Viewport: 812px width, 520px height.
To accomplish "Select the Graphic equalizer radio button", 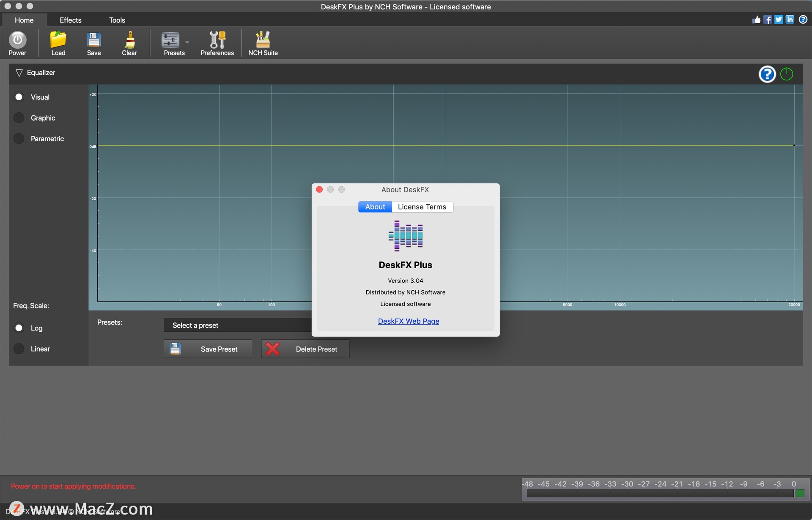I will coord(19,118).
